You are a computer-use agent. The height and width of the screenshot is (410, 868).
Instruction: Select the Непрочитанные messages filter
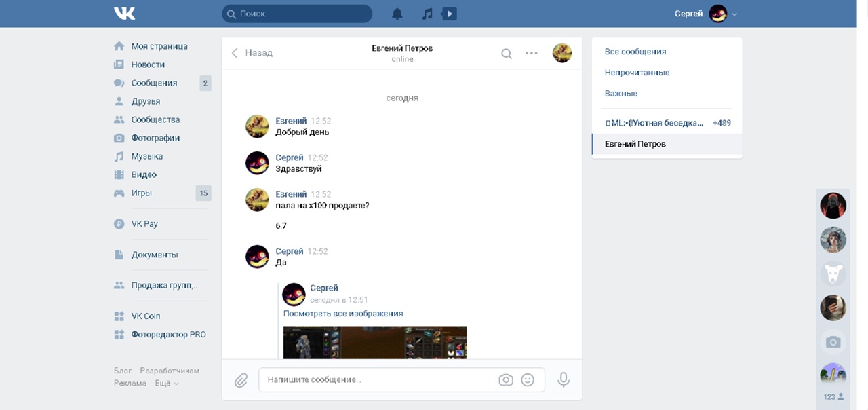[x=637, y=73]
